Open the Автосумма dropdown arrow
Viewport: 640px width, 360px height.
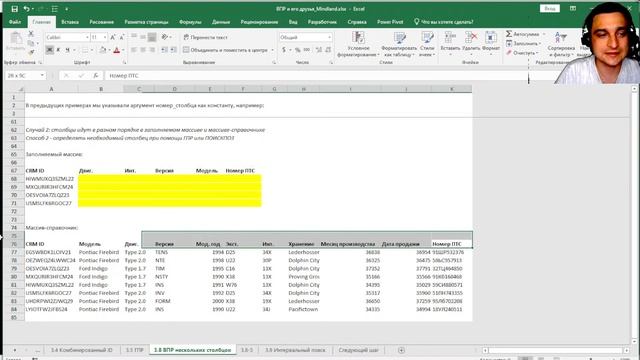pyautogui.click(x=544, y=34)
